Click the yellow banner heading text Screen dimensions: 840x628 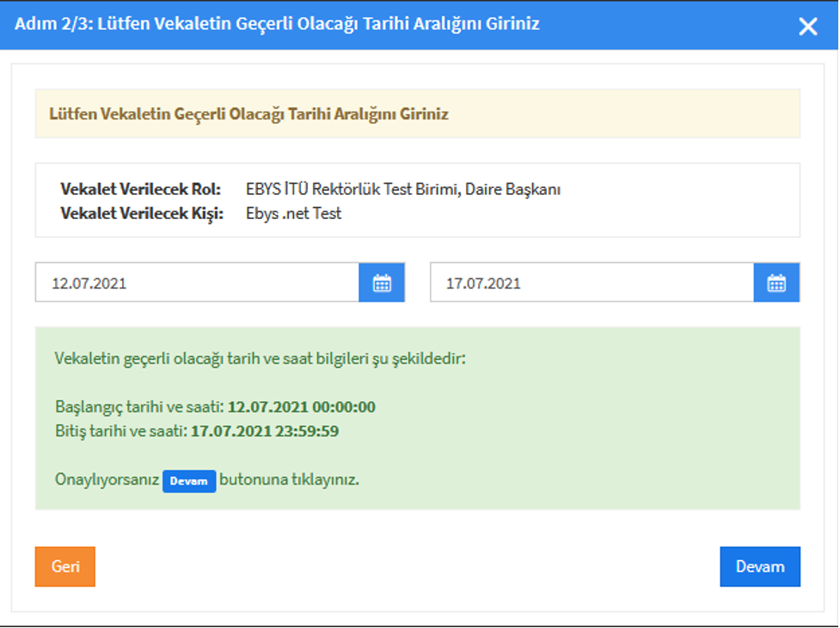248,114
